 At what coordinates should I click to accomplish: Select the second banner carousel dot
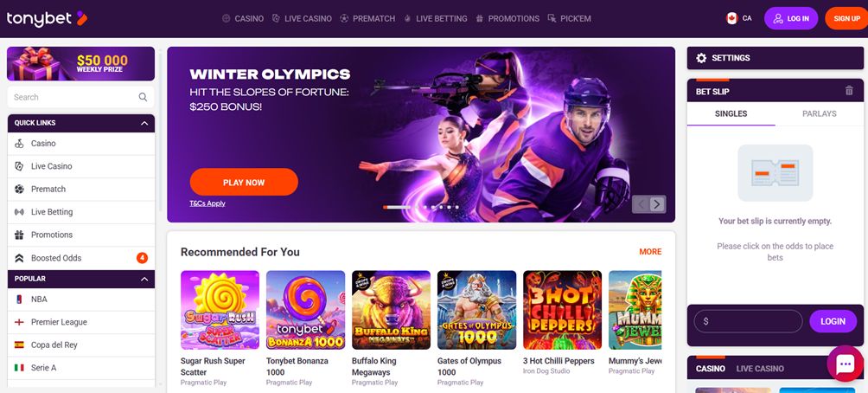417,207
